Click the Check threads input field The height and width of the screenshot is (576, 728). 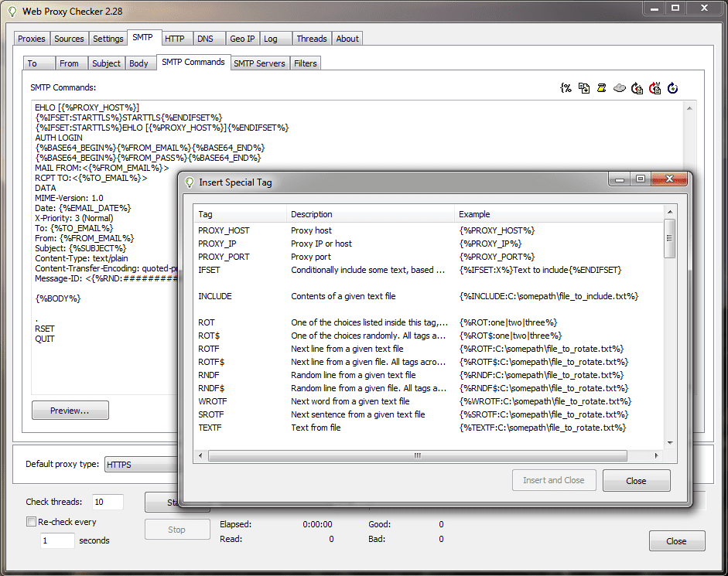click(108, 502)
